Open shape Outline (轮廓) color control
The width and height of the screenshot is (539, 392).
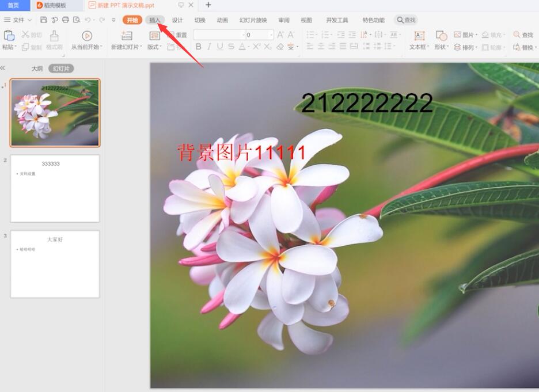click(494, 47)
